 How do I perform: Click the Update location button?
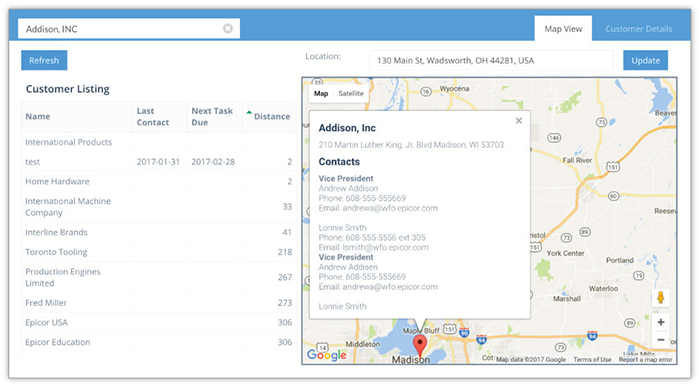click(645, 60)
